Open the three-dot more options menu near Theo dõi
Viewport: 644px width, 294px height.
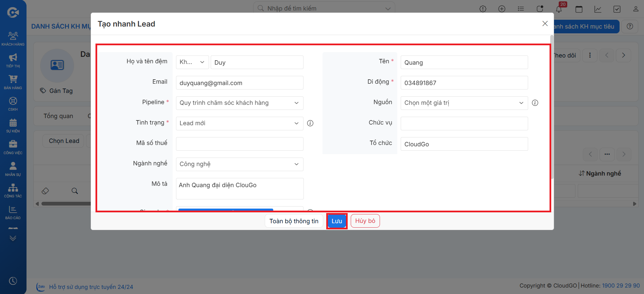pos(590,55)
